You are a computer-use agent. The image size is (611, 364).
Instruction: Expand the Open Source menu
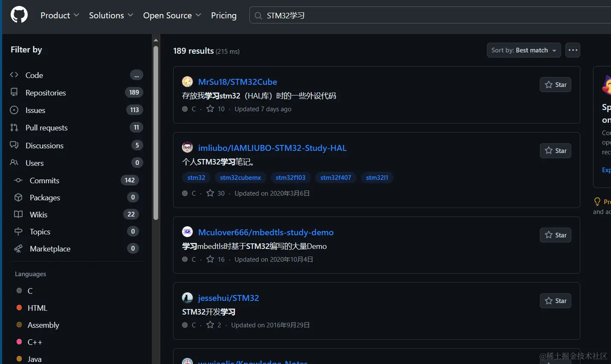coord(172,15)
